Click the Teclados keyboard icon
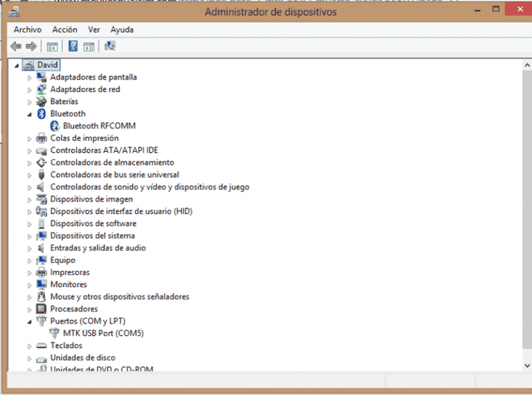Image resolution: width=532 pixels, height=395 pixels. (x=41, y=346)
